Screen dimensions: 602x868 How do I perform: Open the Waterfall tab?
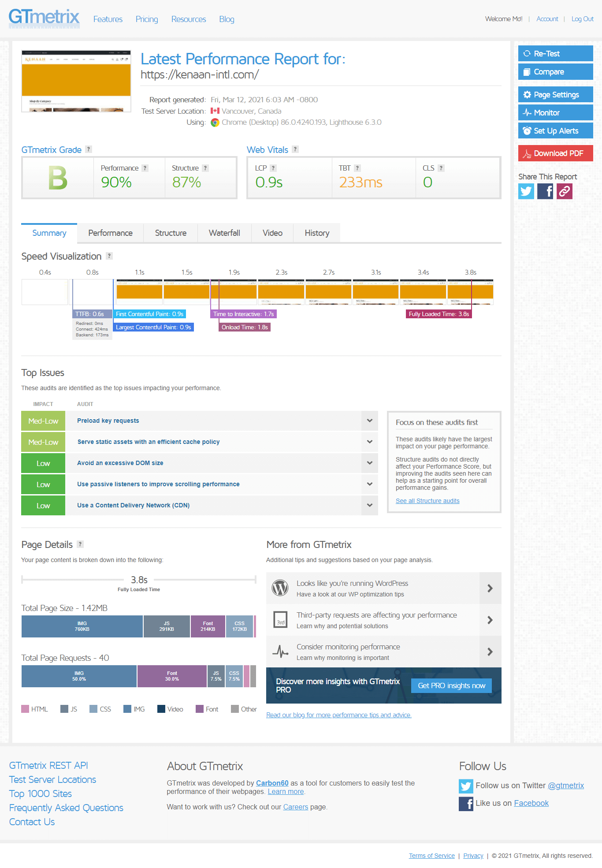(x=224, y=233)
